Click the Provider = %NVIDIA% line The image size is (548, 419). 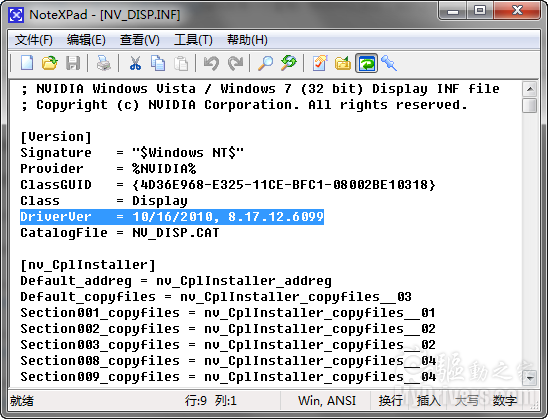click(x=108, y=168)
